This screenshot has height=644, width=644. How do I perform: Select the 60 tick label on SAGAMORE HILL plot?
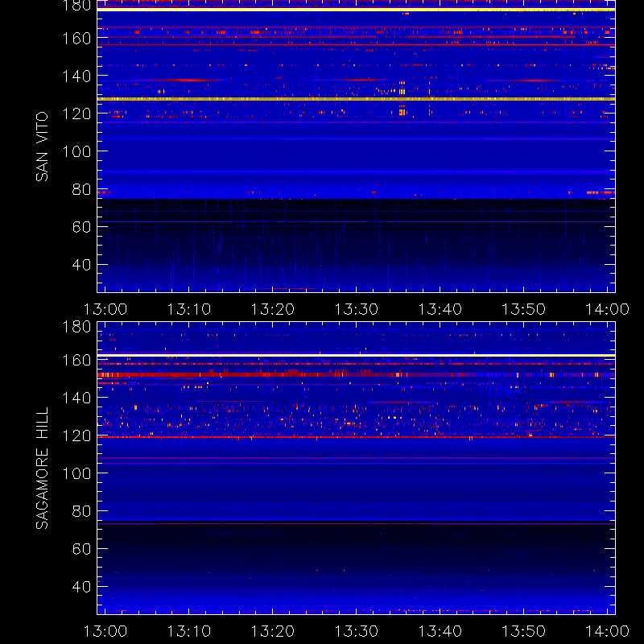click(x=81, y=549)
